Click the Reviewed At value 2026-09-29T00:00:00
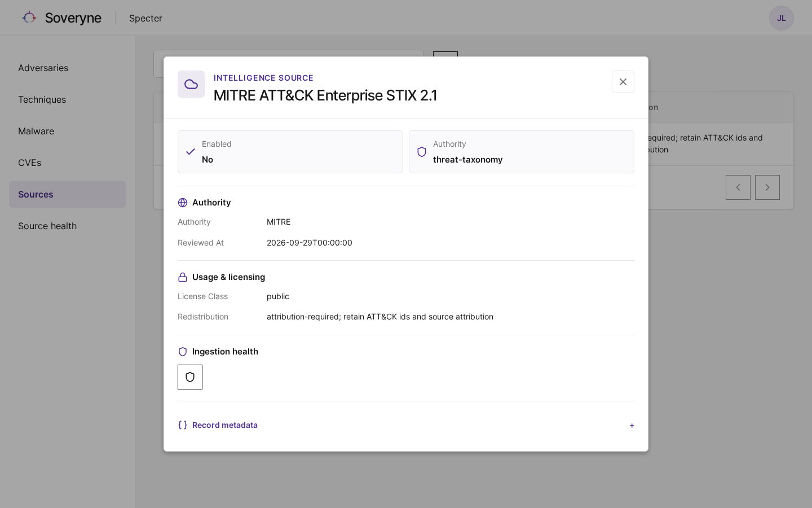This screenshot has width=812, height=508. (310, 243)
